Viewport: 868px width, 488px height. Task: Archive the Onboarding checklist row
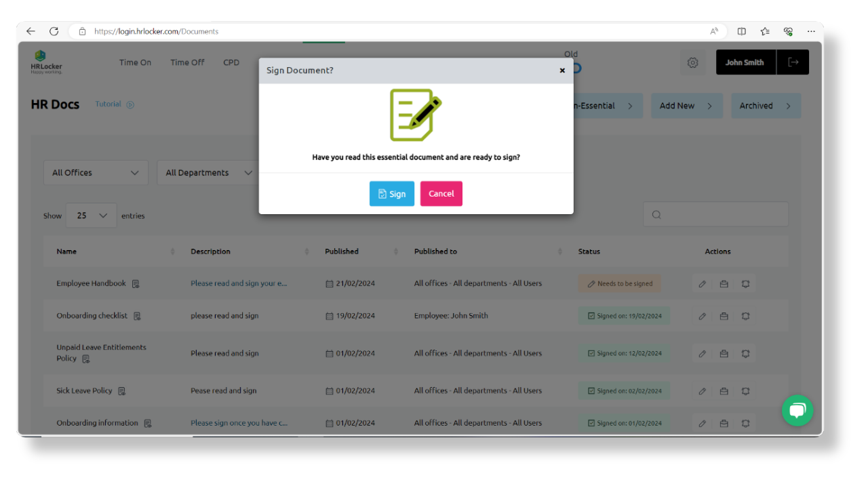(724, 316)
